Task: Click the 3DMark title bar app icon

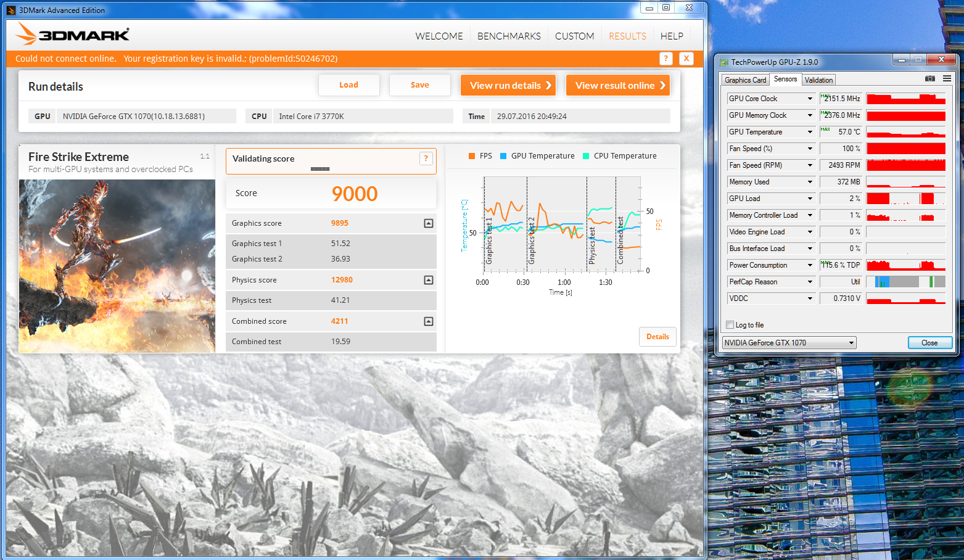Action: coord(11,10)
